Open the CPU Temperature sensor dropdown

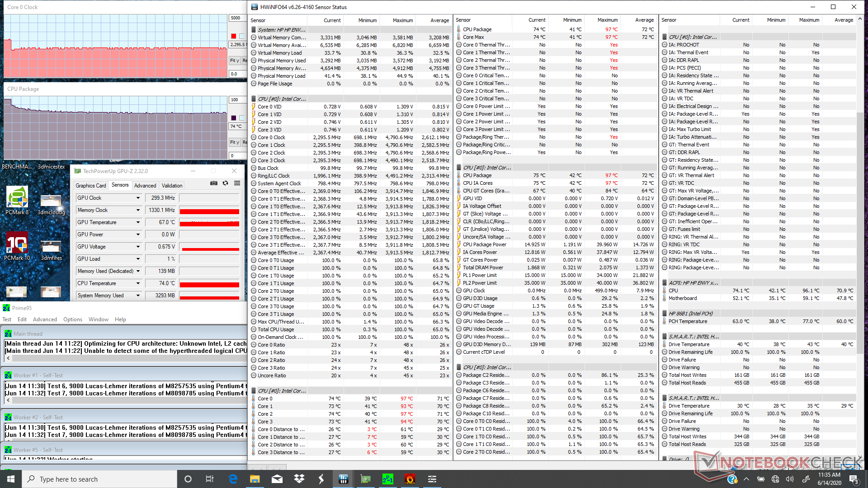tap(138, 283)
